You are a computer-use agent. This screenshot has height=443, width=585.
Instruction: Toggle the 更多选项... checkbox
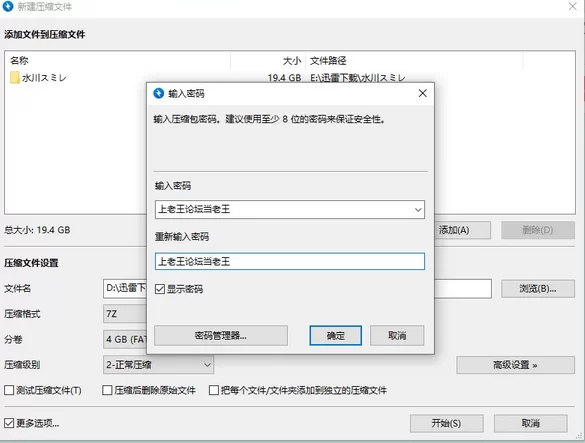(x=9, y=423)
